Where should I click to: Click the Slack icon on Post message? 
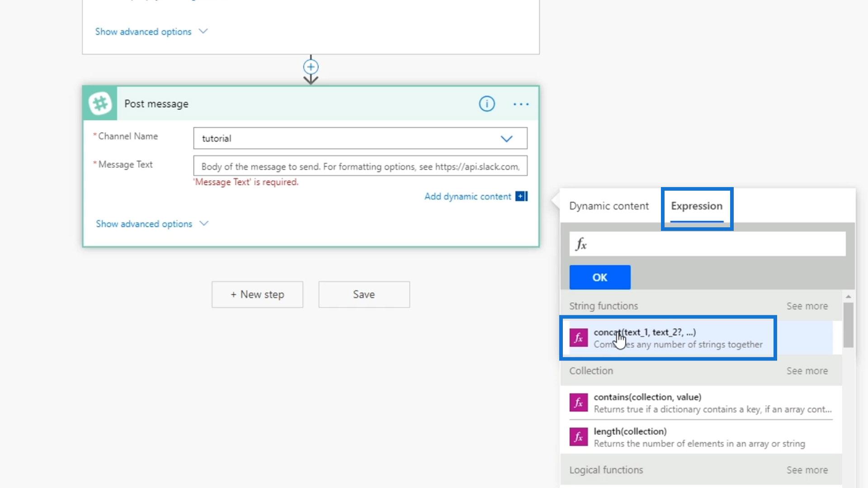coord(100,103)
